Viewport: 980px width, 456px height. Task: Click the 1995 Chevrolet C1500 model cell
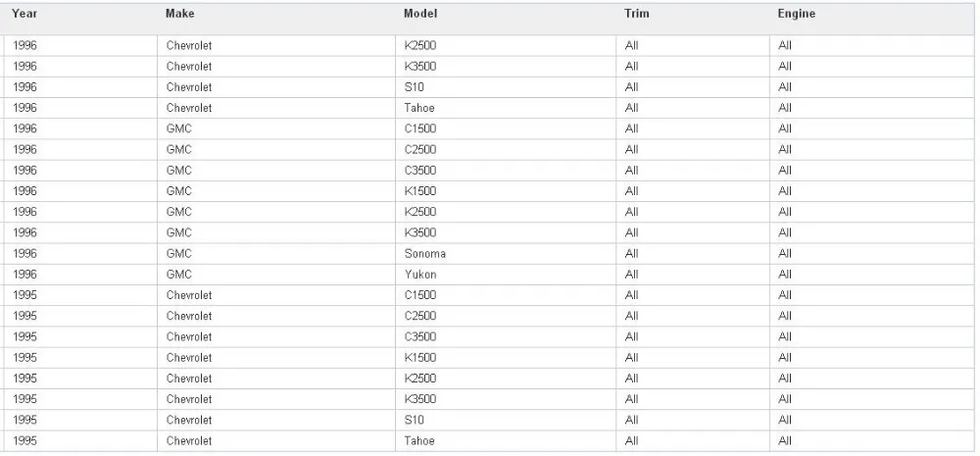420,295
